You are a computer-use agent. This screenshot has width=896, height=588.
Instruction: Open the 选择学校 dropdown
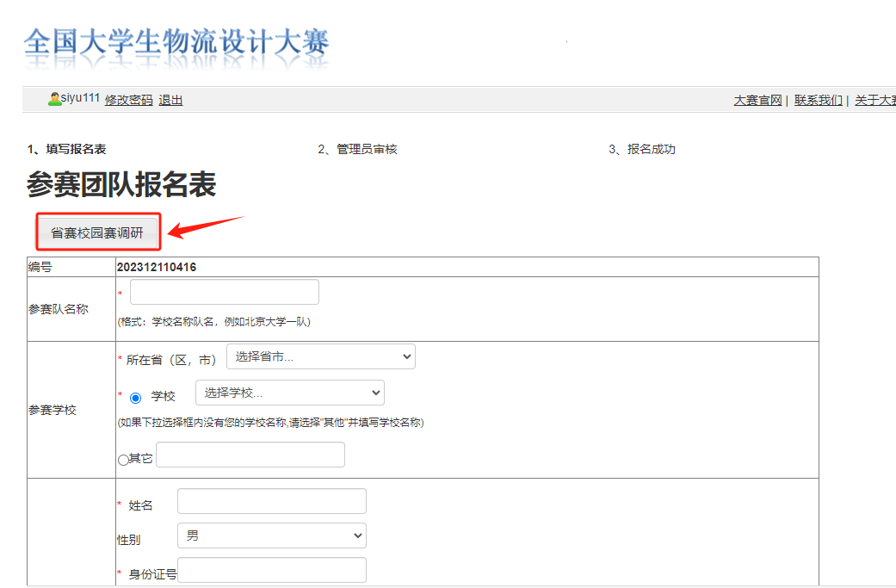(291, 392)
